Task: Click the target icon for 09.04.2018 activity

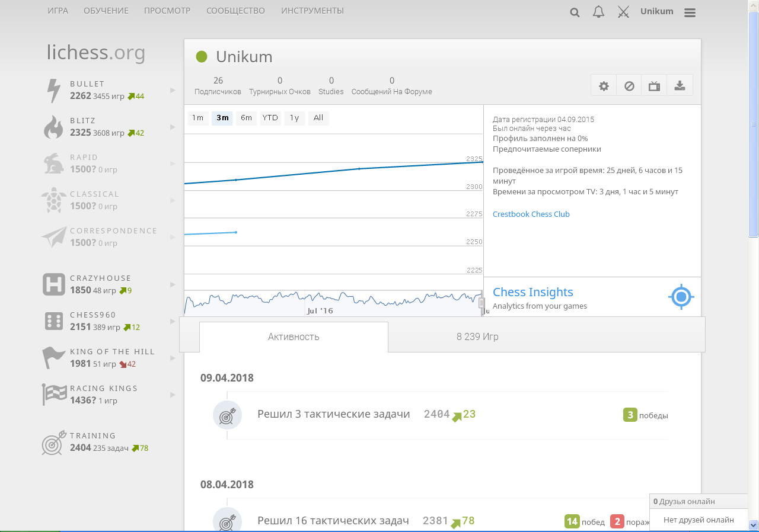Action: point(227,415)
